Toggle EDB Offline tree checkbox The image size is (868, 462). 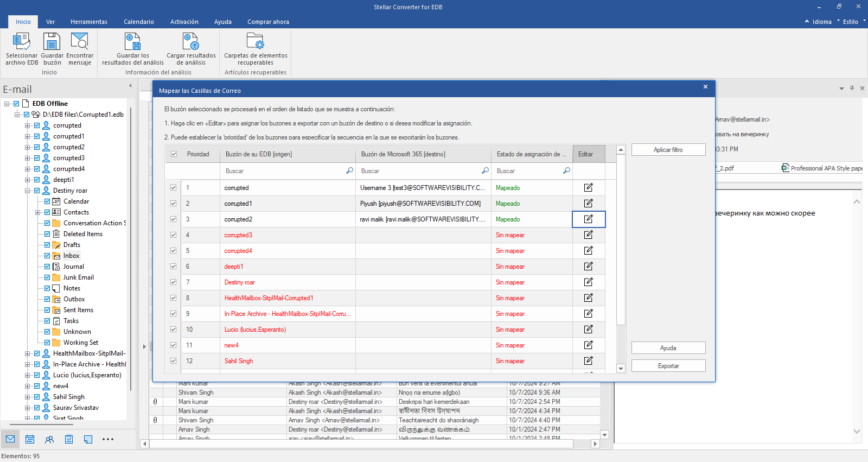coord(16,104)
